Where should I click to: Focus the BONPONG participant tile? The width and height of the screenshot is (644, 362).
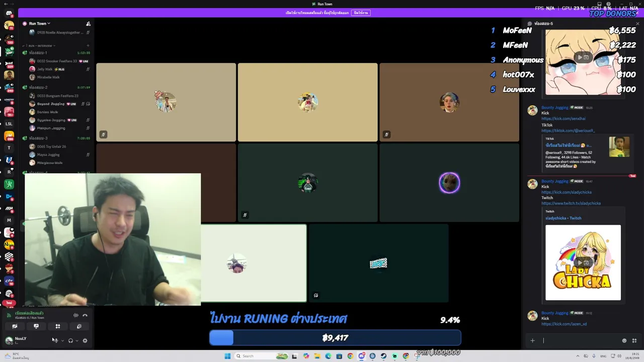point(378,263)
